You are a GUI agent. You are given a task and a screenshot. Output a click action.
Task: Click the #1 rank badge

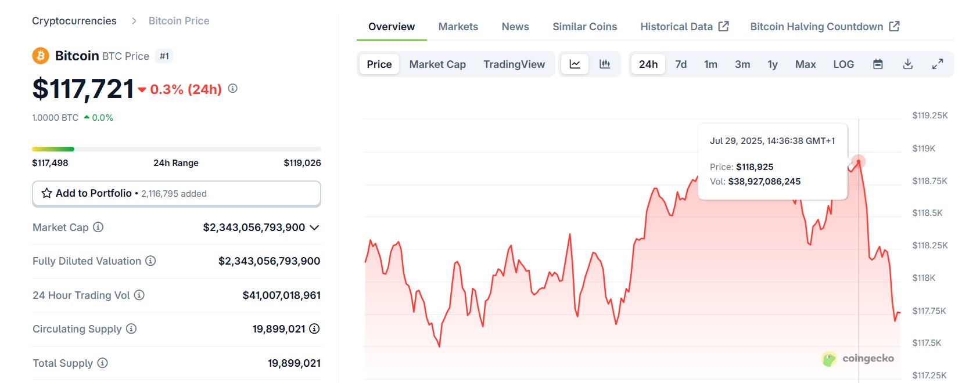pyautogui.click(x=164, y=56)
